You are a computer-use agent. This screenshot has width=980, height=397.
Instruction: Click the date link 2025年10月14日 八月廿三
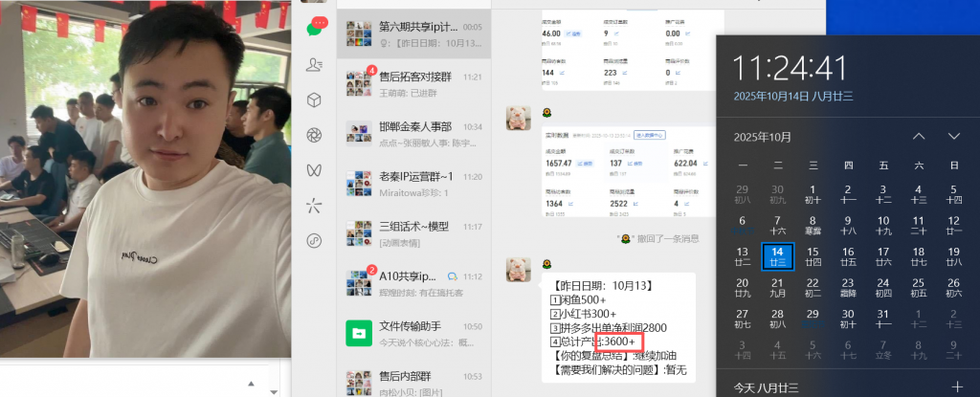point(793,97)
